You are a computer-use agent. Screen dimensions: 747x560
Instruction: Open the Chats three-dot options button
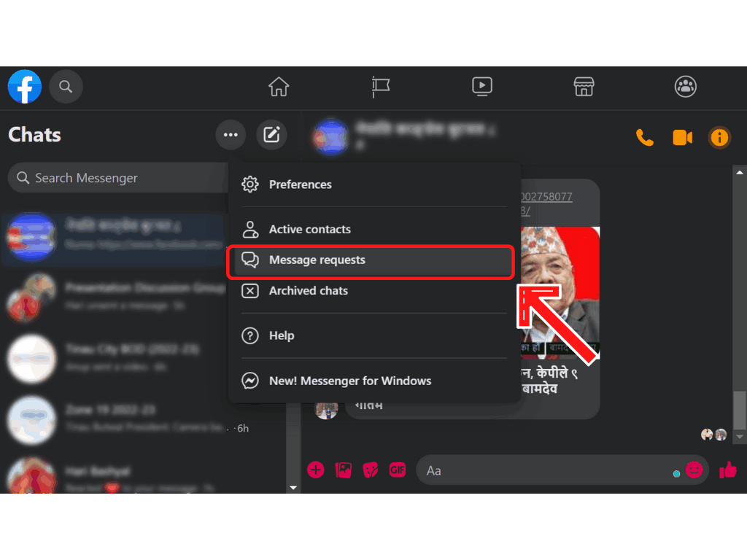click(231, 135)
